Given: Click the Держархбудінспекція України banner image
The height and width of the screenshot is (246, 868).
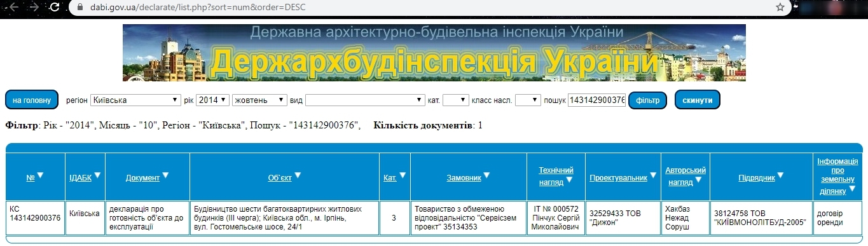Looking at the screenshot, I should tap(434, 53).
